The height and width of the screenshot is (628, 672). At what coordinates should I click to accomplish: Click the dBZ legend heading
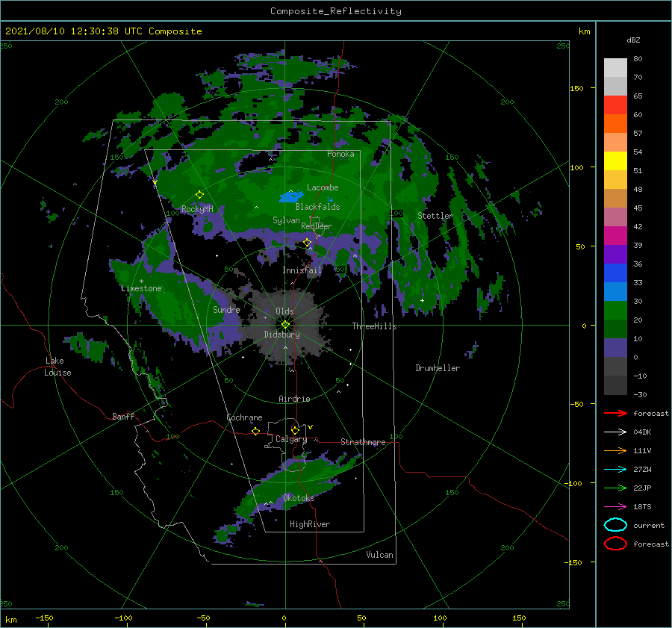click(x=633, y=40)
